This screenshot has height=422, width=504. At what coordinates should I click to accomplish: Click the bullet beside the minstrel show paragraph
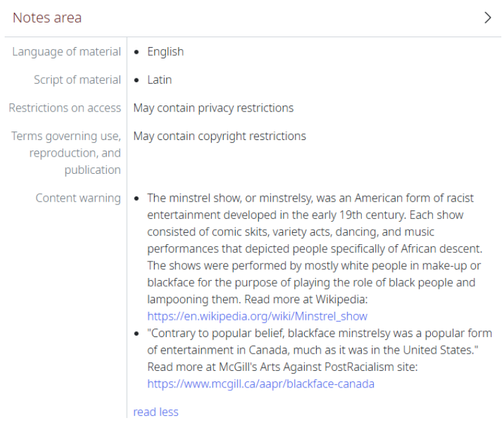(137, 198)
